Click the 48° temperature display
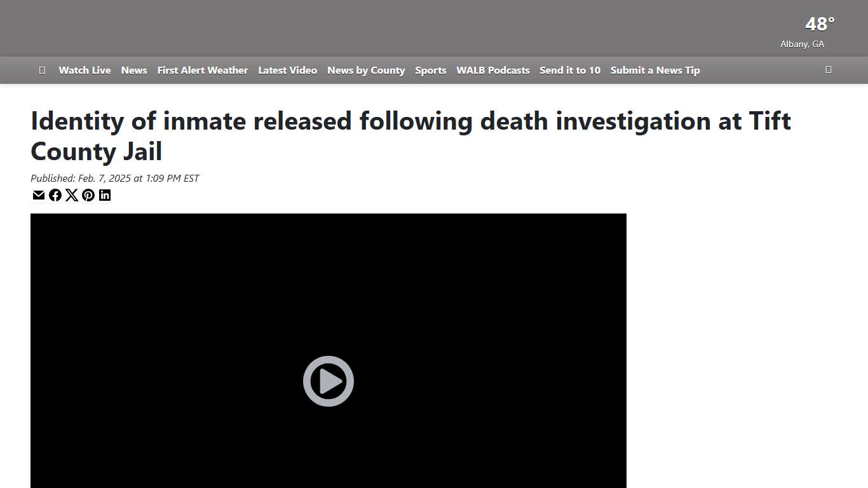 (820, 24)
